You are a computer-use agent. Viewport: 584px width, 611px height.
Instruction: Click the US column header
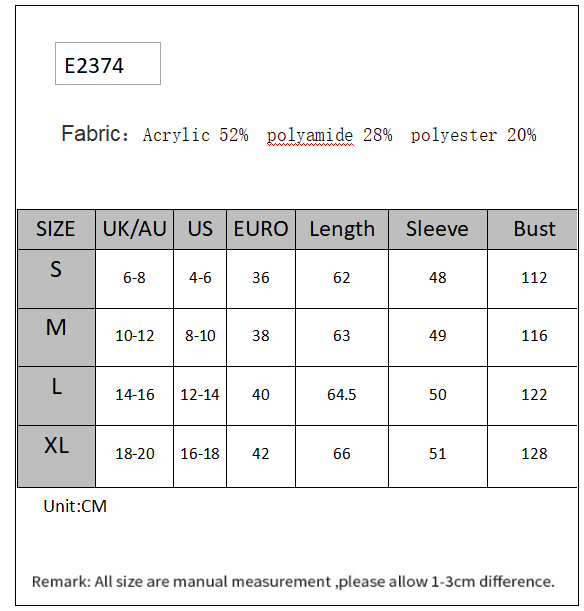[200, 229]
